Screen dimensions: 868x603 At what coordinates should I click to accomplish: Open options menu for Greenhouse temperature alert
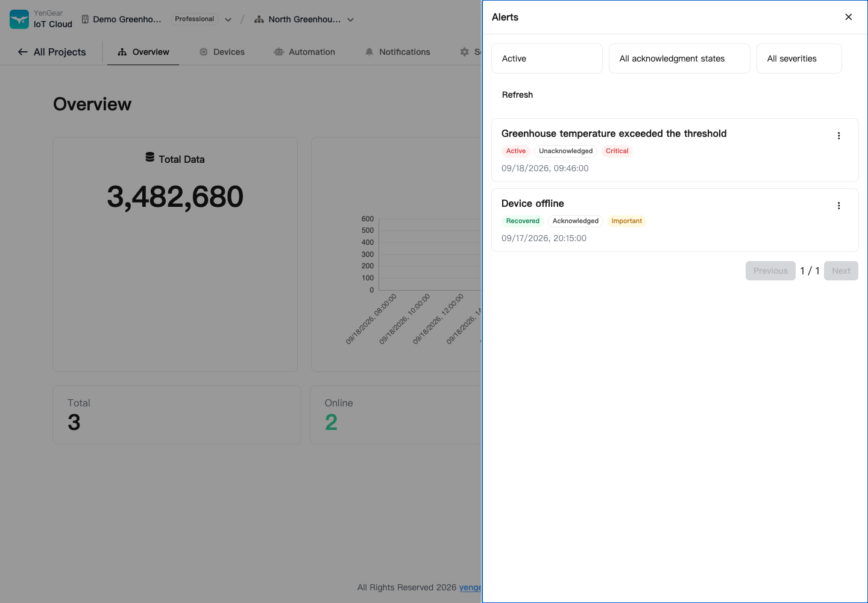838,136
